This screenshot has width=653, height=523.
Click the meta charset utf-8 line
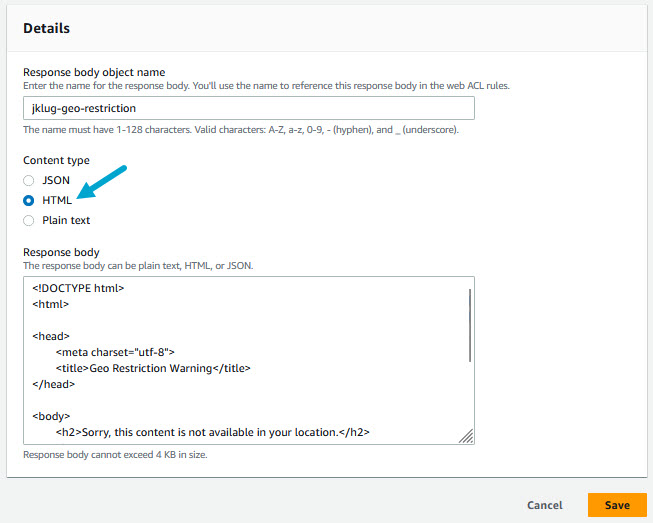[x=115, y=352]
